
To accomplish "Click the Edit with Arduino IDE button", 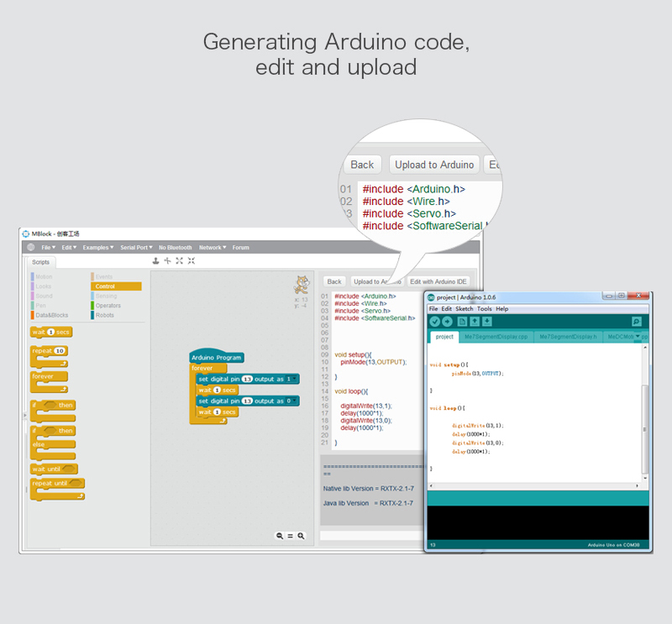I will (438, 281).
